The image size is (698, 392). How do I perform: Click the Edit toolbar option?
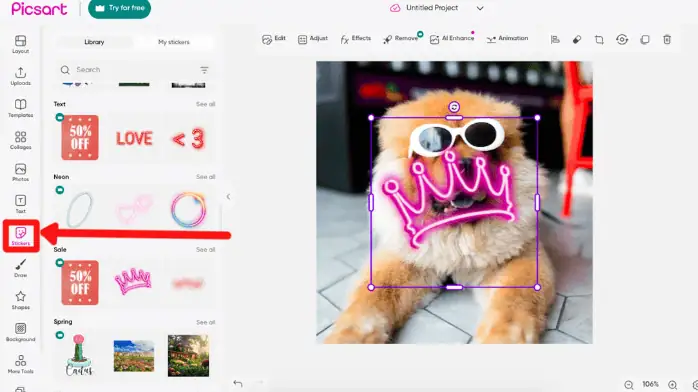point(274,39)
